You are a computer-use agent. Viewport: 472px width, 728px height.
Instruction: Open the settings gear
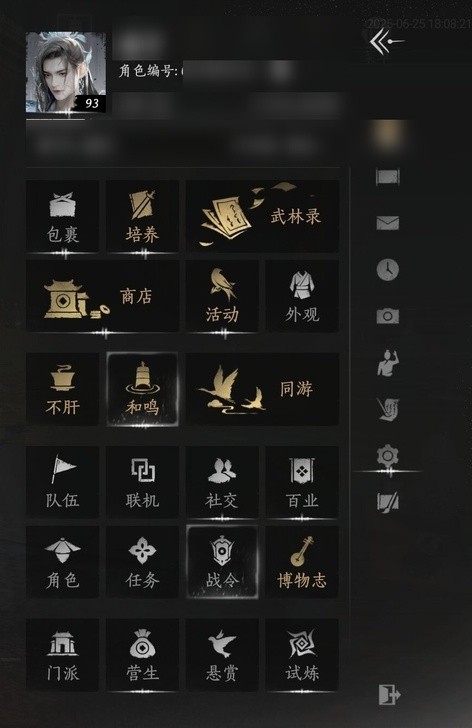click(388, 456)
